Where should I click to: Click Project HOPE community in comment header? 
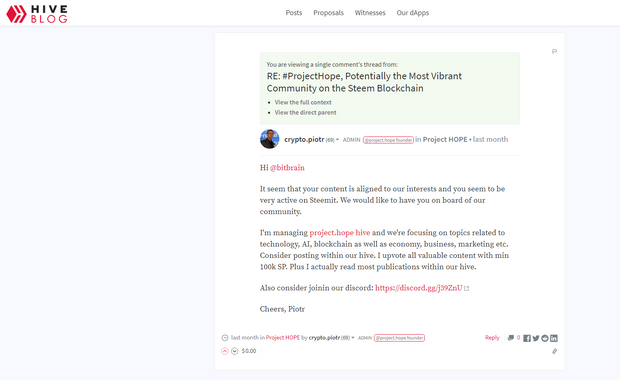445,139
